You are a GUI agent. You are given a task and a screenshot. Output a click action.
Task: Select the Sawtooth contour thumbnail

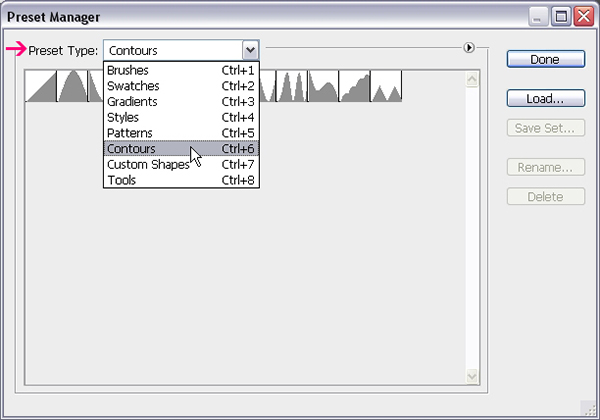point(386,86)
